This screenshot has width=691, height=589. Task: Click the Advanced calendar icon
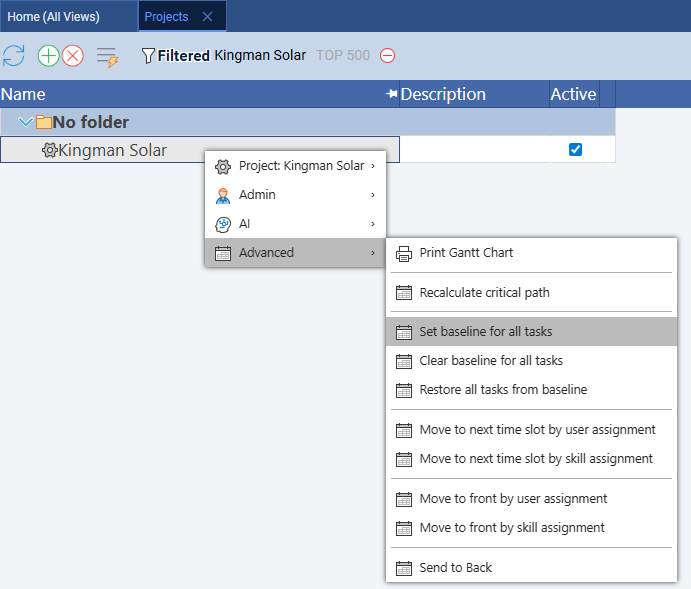(x=223, y=253)
